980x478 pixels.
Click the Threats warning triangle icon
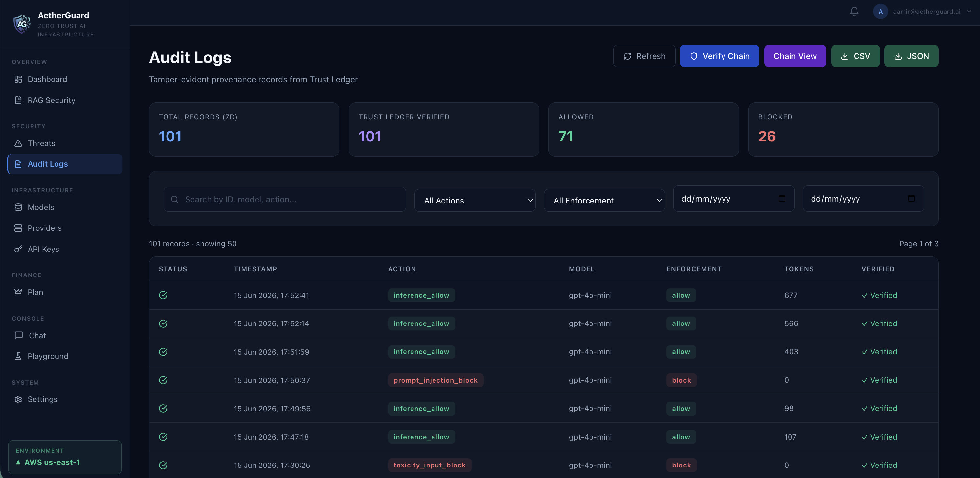click(x=18, y=143)
